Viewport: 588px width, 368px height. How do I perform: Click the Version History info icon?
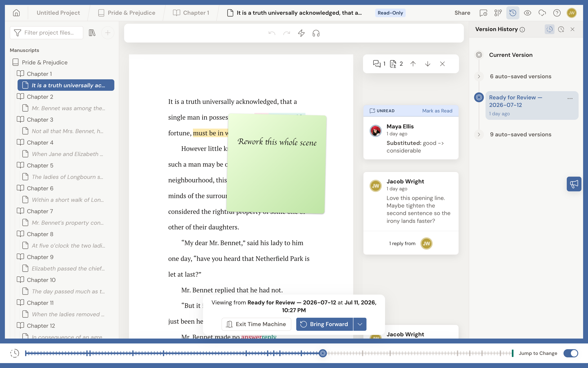click(522, 30)
